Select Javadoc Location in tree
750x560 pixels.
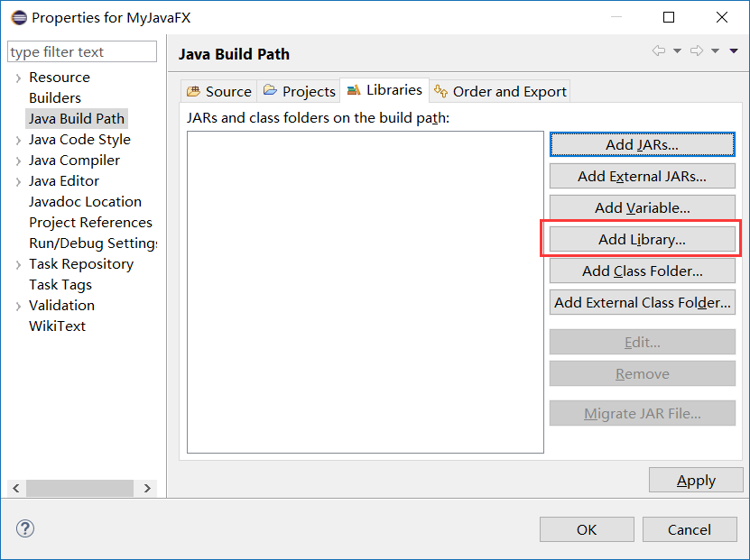pyautogui.click(x=85, y=202)
